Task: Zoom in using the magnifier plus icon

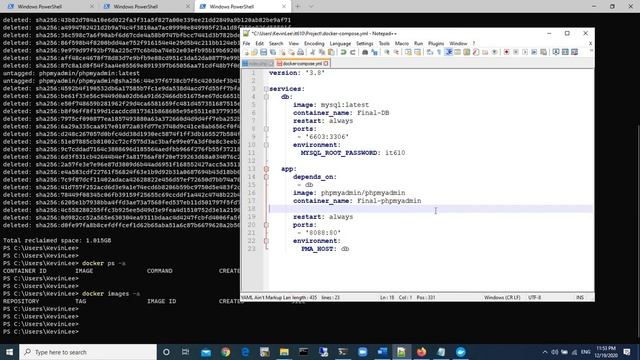Action: [x=387, y=52]
